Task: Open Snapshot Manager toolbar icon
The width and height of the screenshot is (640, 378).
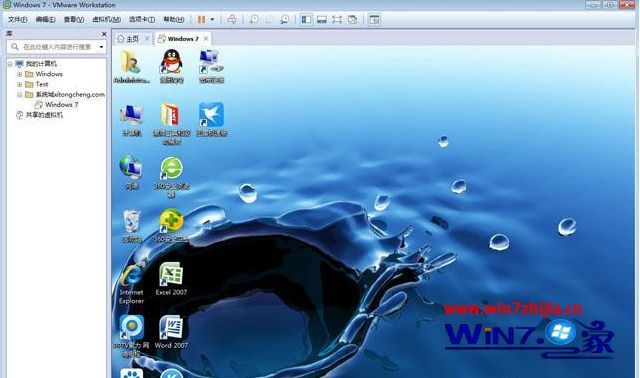Action: (284, 19)
